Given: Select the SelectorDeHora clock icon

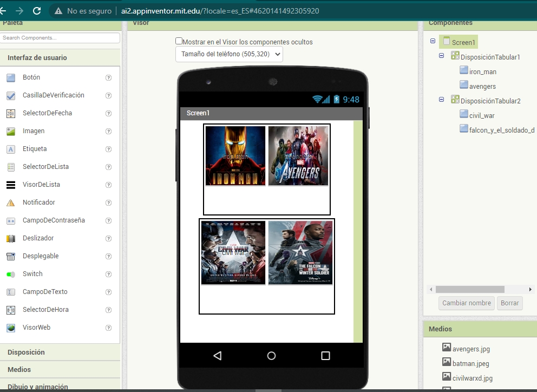Looking at the screenshot, I should coord(11,310).
